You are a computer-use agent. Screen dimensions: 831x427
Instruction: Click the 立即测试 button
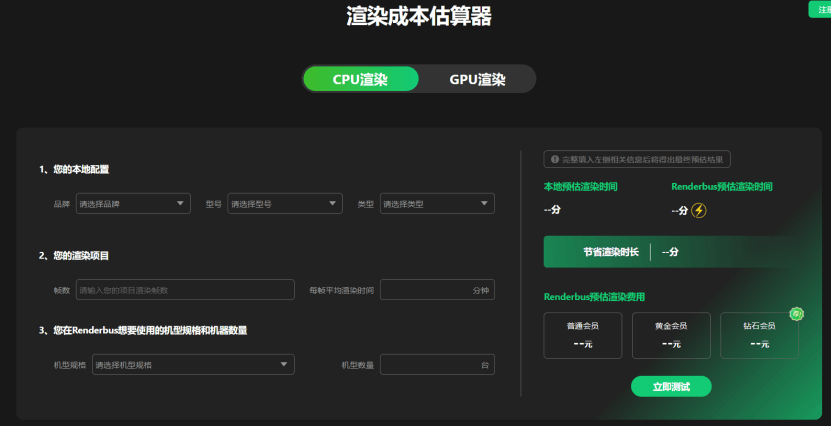click(x=671, y=387)
